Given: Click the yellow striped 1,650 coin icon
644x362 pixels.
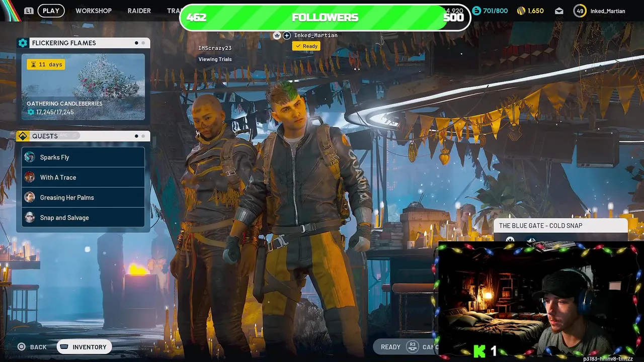Looking at the screenshot, I should [x=521, y=11].
